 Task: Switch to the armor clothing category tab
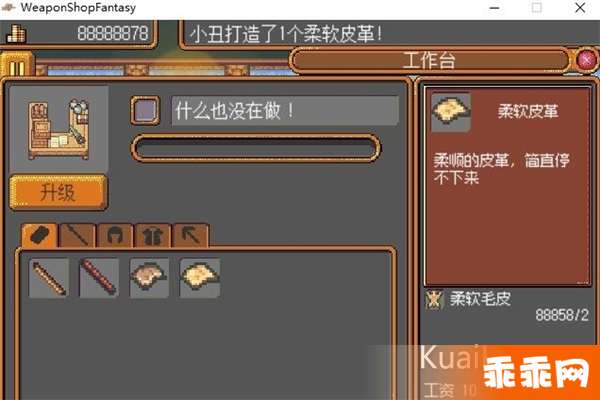pos(153,235)
